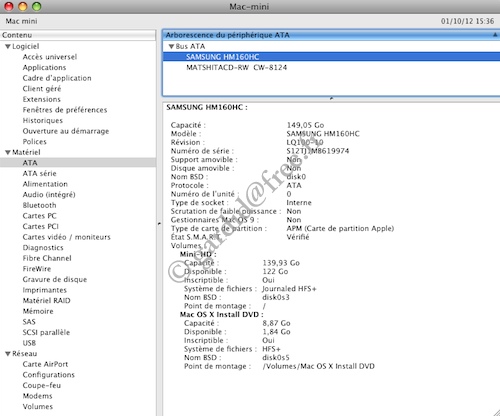This screenshot has height=416, width=500.
Task: Select MATSHITACD-RW CW-8124 device
Action: pyautogui.click(x=236, y=68)
